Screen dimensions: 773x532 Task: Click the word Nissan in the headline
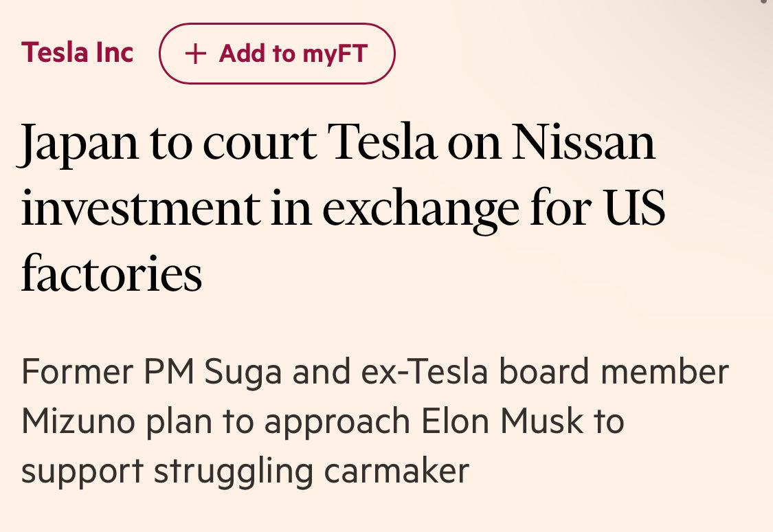click(x=583, y=143)
